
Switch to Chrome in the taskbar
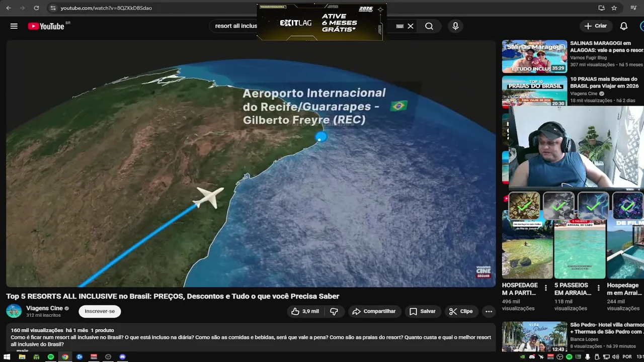point(65,357)
